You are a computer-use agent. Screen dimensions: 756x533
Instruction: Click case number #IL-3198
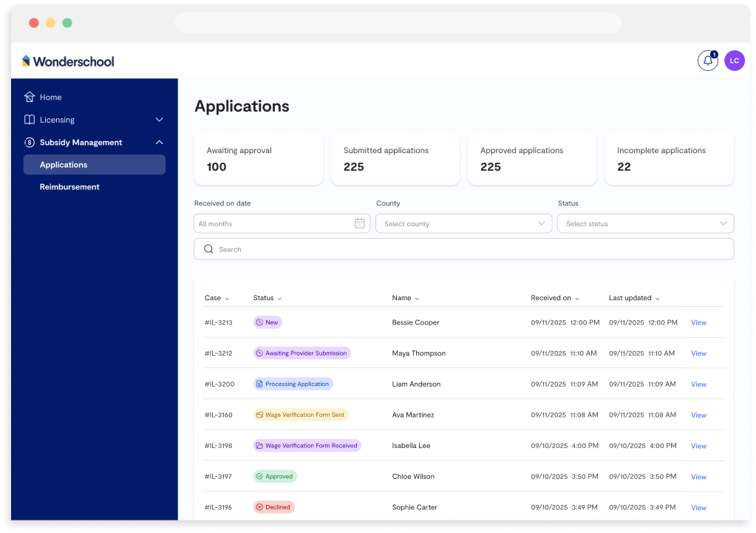pyautogui.click(x=219, y=447)
